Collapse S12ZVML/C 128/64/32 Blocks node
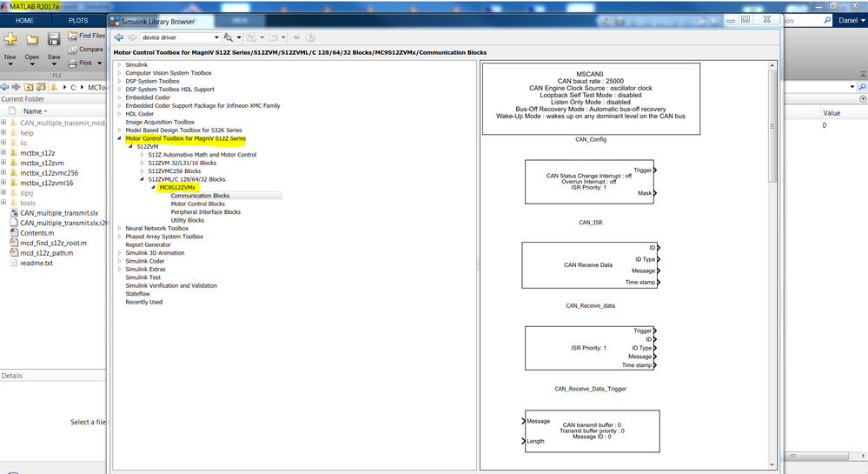The image size is (868, 474). point(142,179)
